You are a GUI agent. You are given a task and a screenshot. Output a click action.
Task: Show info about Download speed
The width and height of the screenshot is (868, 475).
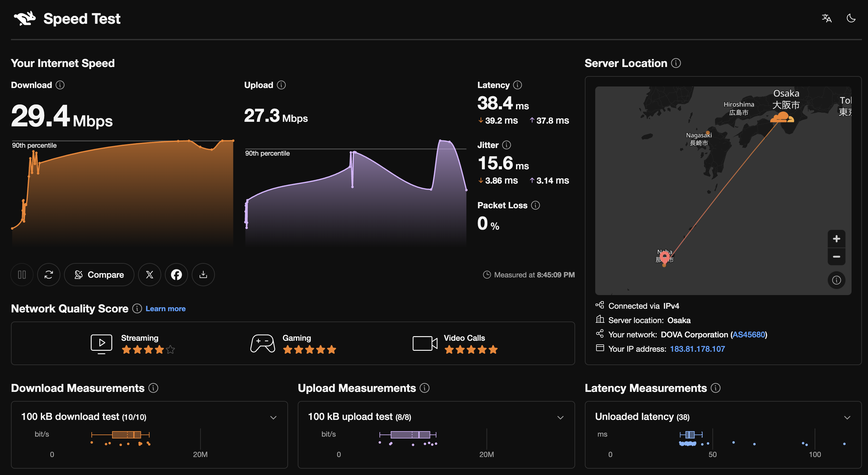tap(60, 85)
